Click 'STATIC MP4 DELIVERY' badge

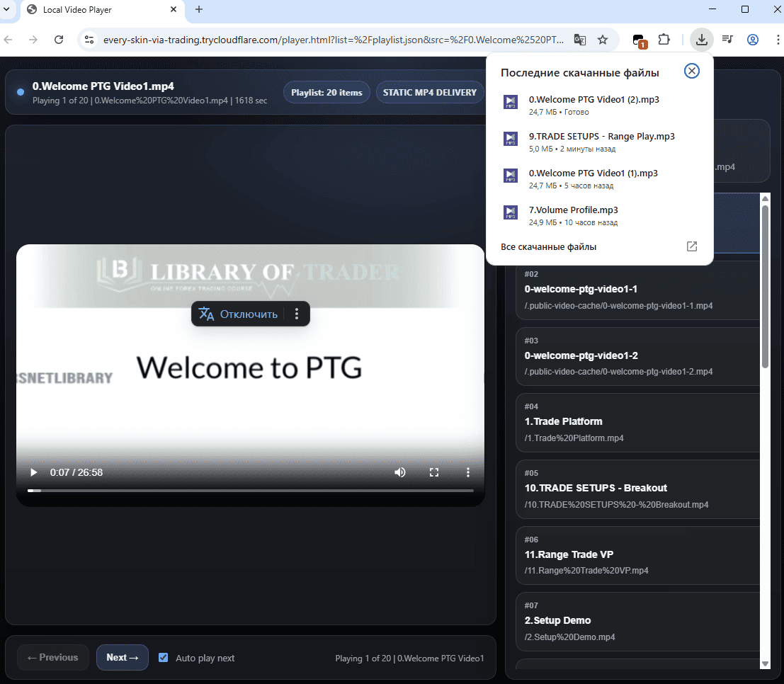429,93
